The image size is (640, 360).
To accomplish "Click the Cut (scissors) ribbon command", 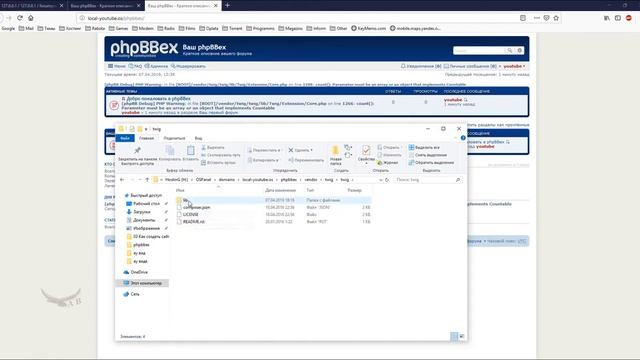I will 213,147.
